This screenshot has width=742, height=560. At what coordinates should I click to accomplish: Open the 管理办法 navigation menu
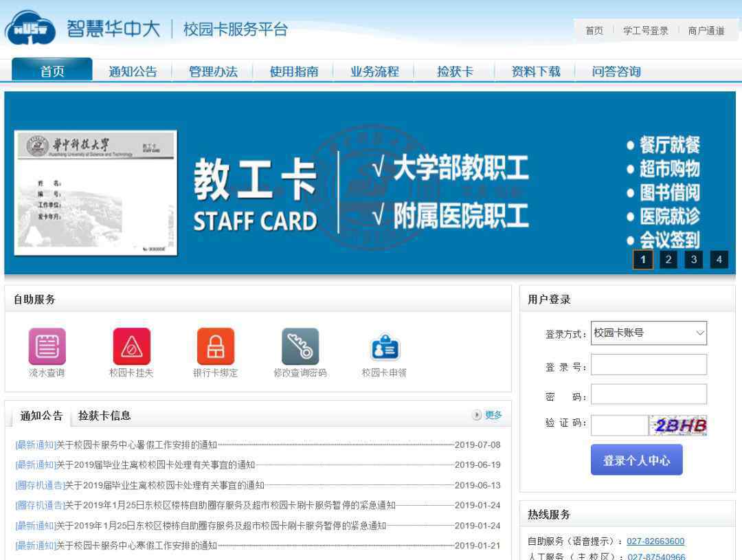tap(213, 71)
